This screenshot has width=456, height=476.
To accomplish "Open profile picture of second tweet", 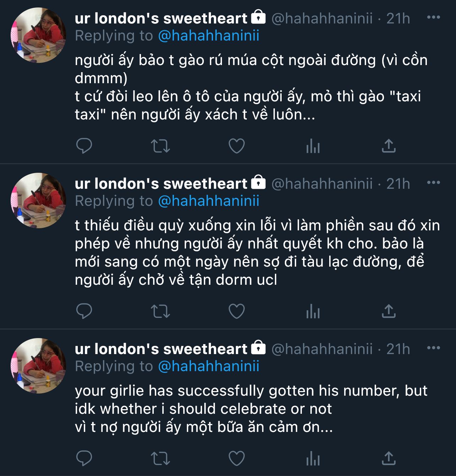I will click(x=38, y=200).
